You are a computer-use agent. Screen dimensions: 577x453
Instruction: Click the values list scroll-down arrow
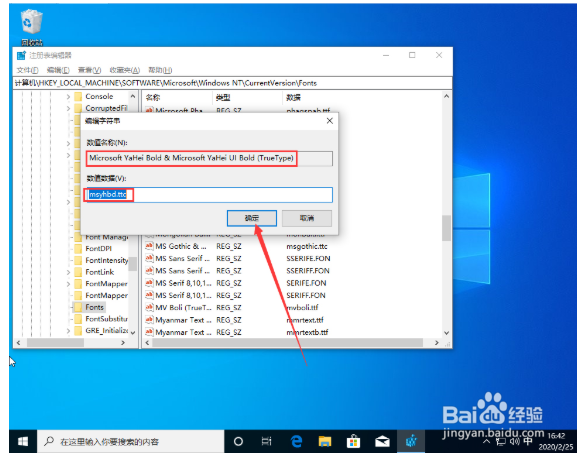(x=446, y=333)
